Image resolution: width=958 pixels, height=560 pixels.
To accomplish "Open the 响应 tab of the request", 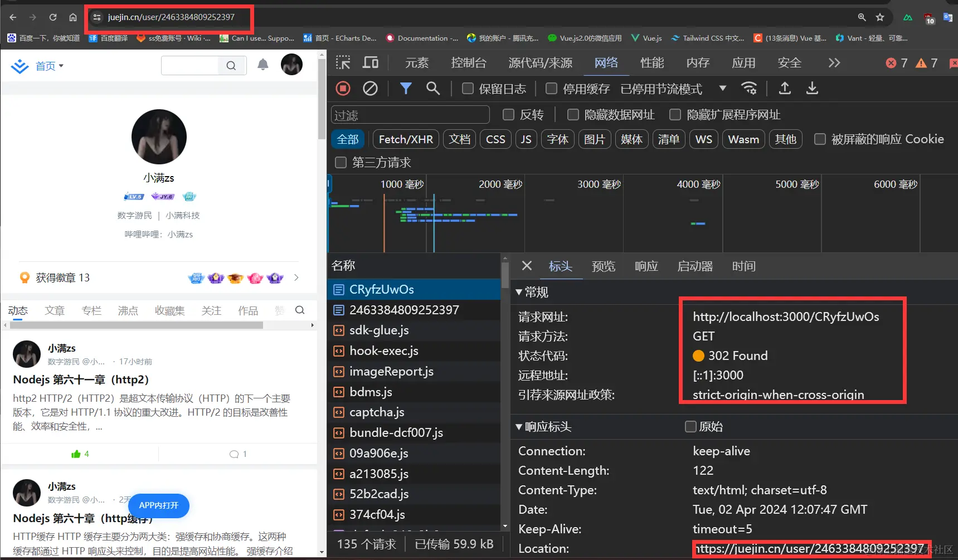I will (x=646, y=266).
